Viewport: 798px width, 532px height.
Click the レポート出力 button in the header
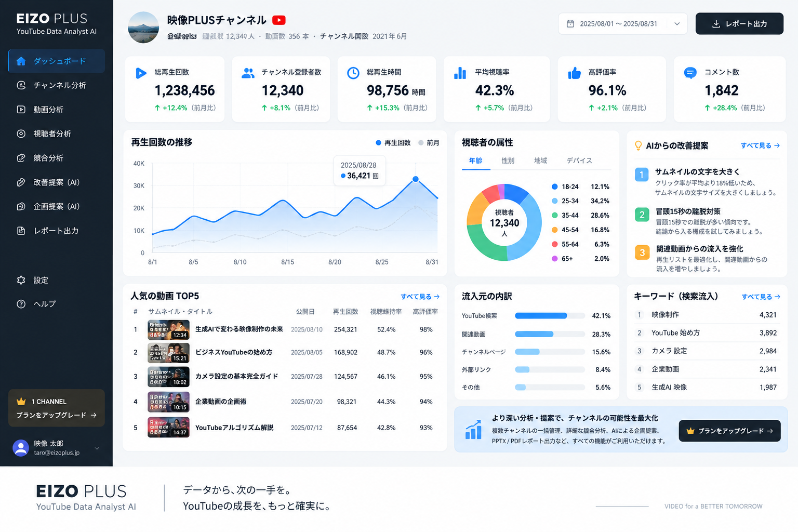[739, 24]
